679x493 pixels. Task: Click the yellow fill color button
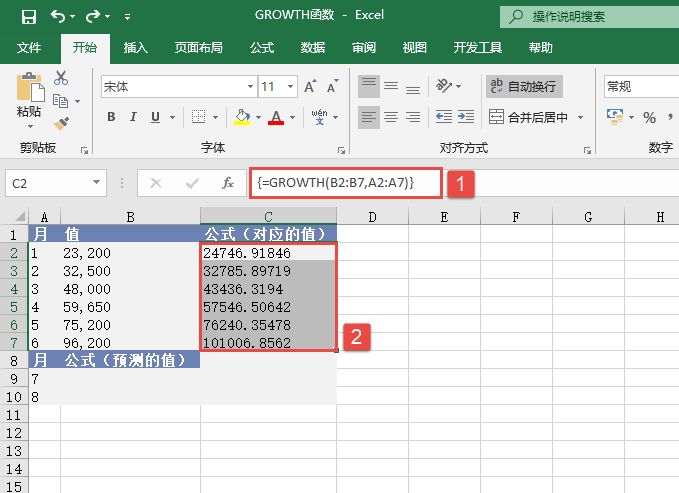(241, 117)
